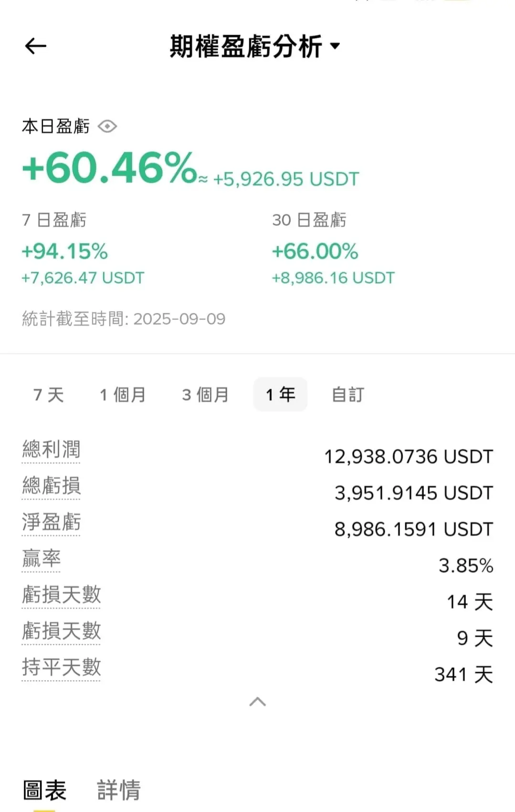This screenshot has height=812, width=515.
Task: Tap the 淨盈虧 label for explanation
Action: (x=51, y=522)
